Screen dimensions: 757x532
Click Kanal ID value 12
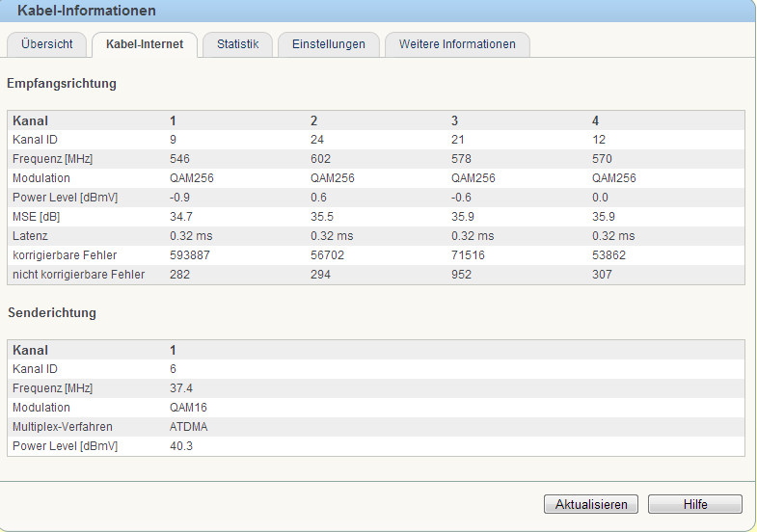[x=599, y=140]
